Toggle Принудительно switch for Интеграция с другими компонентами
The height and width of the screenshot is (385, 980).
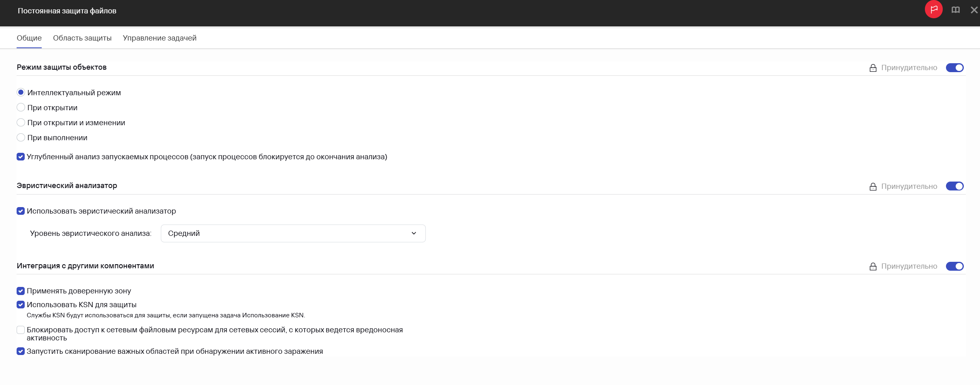pyautogui.click(x=954, y=266)
